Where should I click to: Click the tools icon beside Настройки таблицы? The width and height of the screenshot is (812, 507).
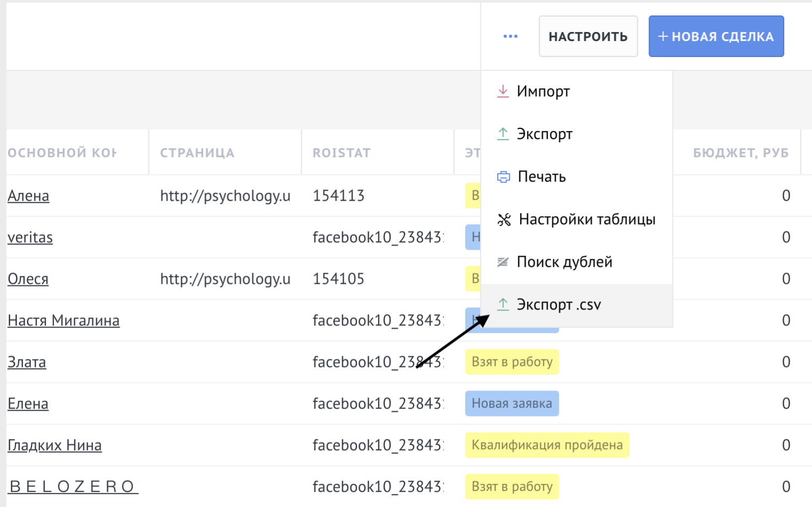(504, 219)
